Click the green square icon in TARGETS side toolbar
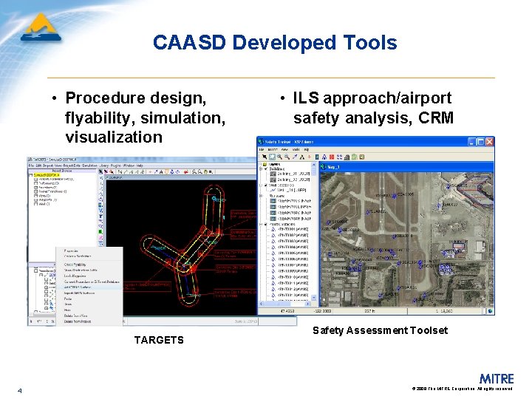Viewport: 532px width, 399px height. click(x=100, y=232)
